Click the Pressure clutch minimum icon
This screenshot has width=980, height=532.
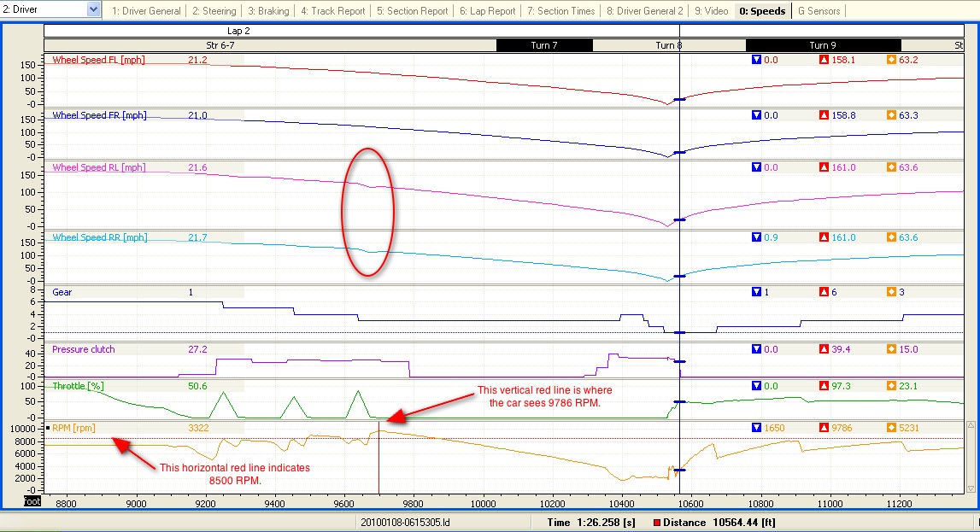(x=756, y=349)
